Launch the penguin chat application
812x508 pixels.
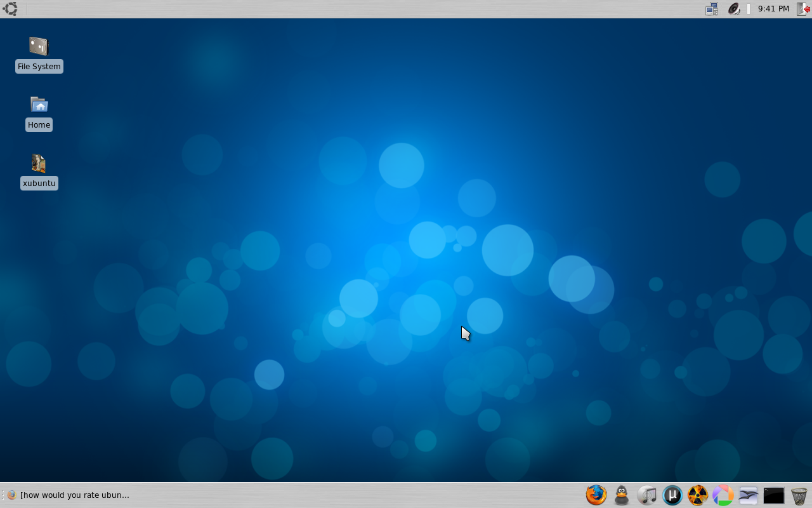622,495
